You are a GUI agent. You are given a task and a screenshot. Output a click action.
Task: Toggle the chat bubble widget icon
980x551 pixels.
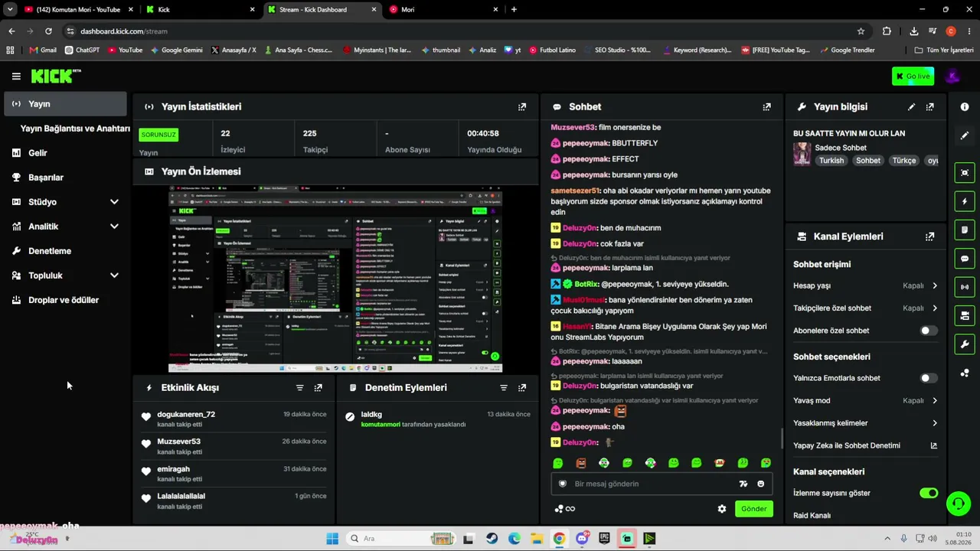[x=965, y=259]
